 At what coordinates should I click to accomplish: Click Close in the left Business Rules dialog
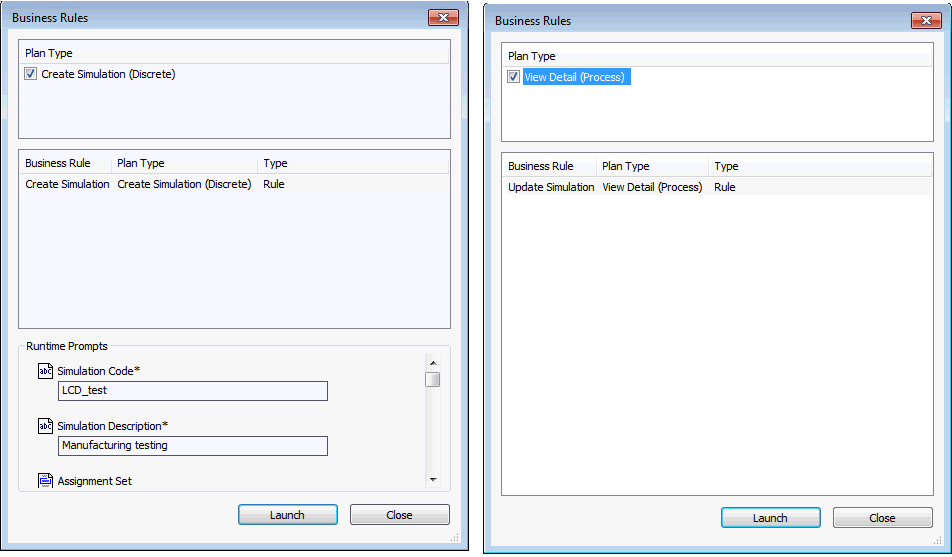[400, 514]
